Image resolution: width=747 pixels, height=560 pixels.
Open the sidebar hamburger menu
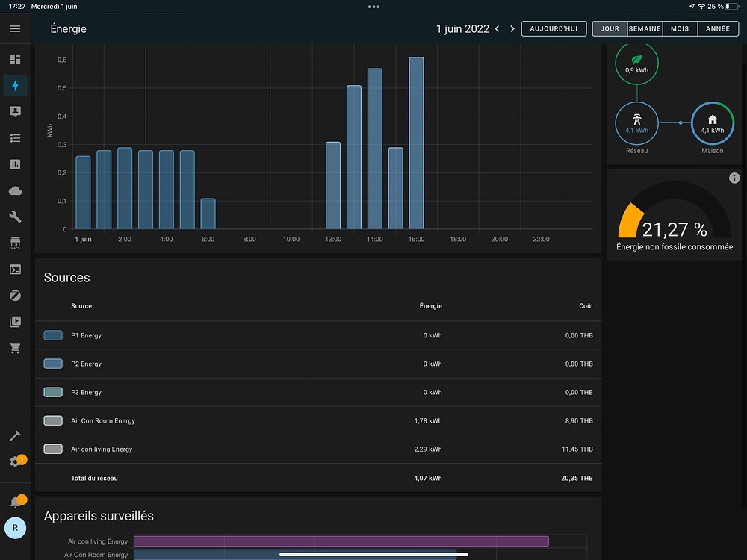pyautogui.click(x=15, y=29)
